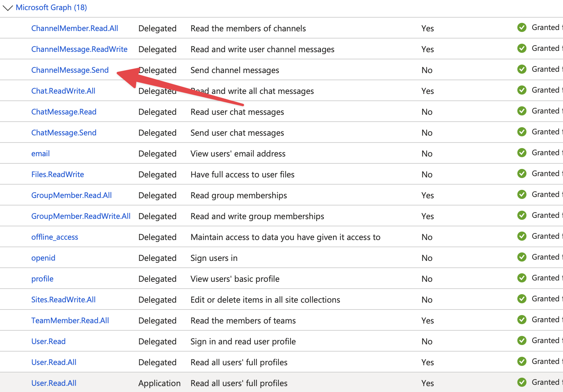
Task: Click the TeamMember.Read.All permission link
Action: [x=70, y=321]
